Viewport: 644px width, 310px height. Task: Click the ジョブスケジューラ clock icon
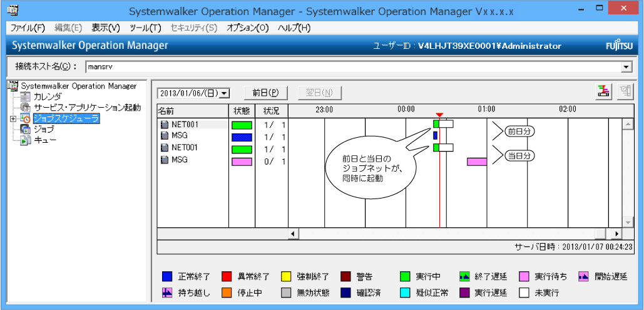point(25,119)
